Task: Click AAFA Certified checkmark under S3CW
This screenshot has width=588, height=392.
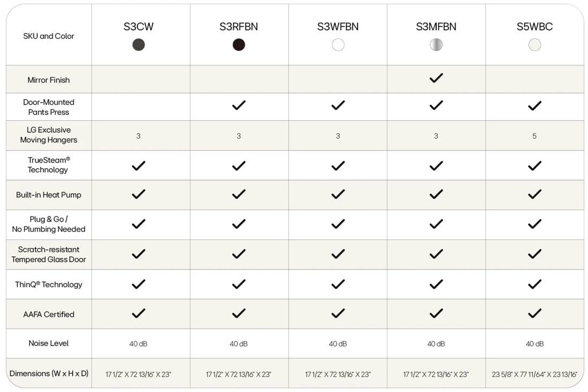Action: pyautogui.click(x=138, y=314)
